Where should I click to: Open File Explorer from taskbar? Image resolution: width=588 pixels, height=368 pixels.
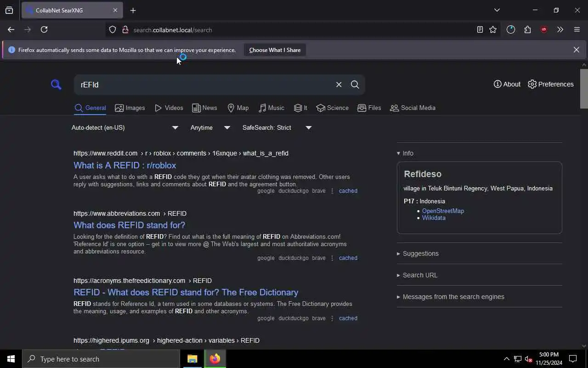[192, 359]
